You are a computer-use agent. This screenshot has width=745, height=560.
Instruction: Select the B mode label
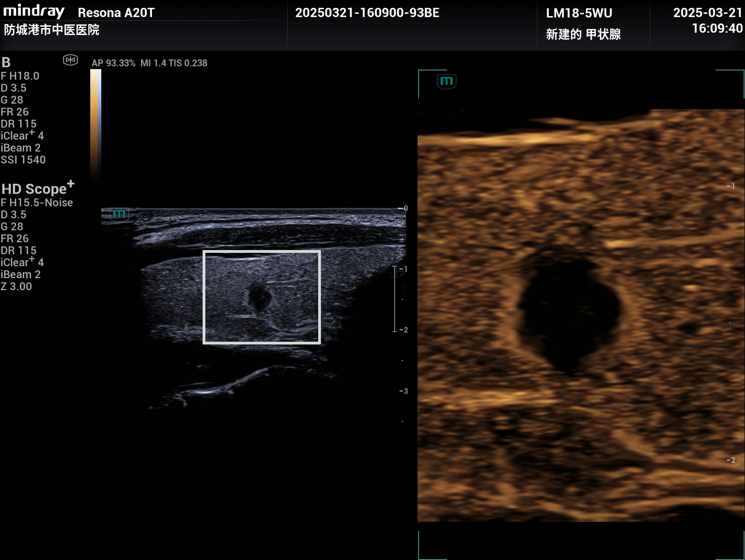6,63
